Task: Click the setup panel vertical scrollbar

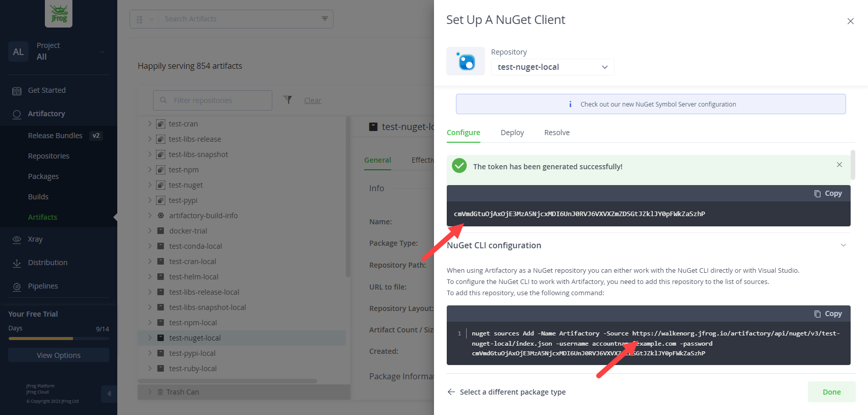Action: point(853,164)
